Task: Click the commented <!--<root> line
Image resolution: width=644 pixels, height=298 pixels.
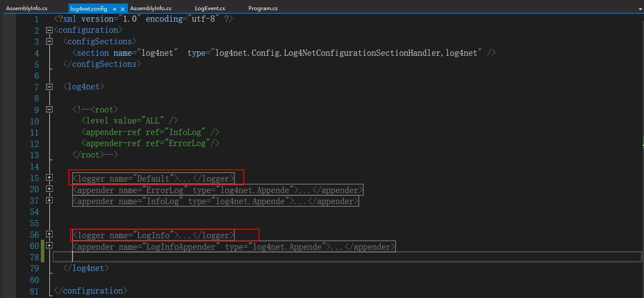Action: tap(95, 109)
